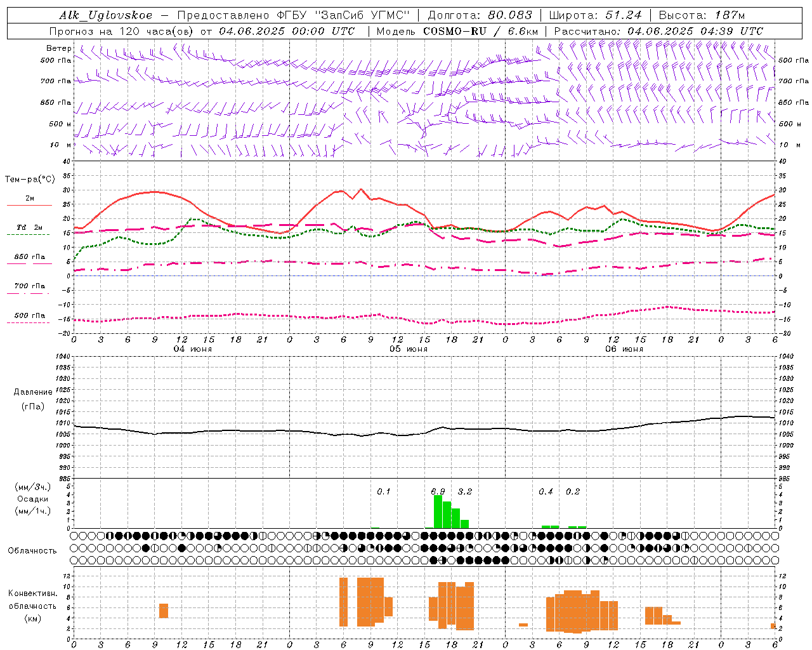Screen dimensions: 812x650
Task: Click the date label '05 июня'
Action: (x=409, y=349)
